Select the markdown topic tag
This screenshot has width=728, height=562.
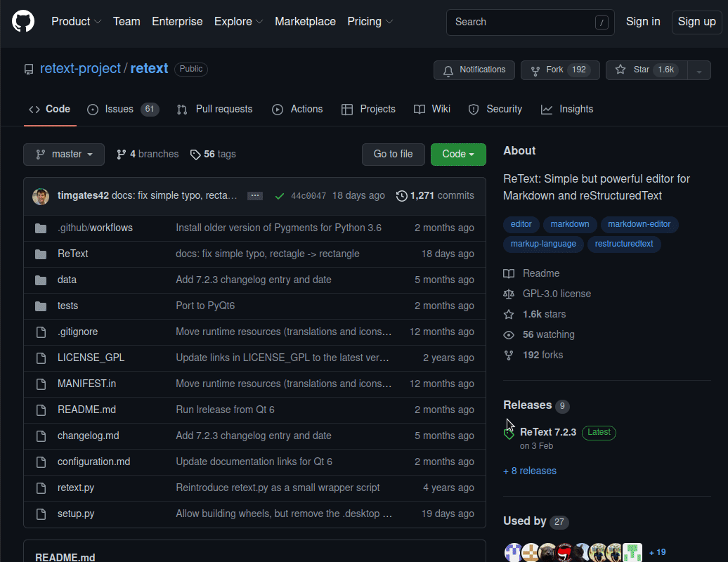click(x=570, y=224)
